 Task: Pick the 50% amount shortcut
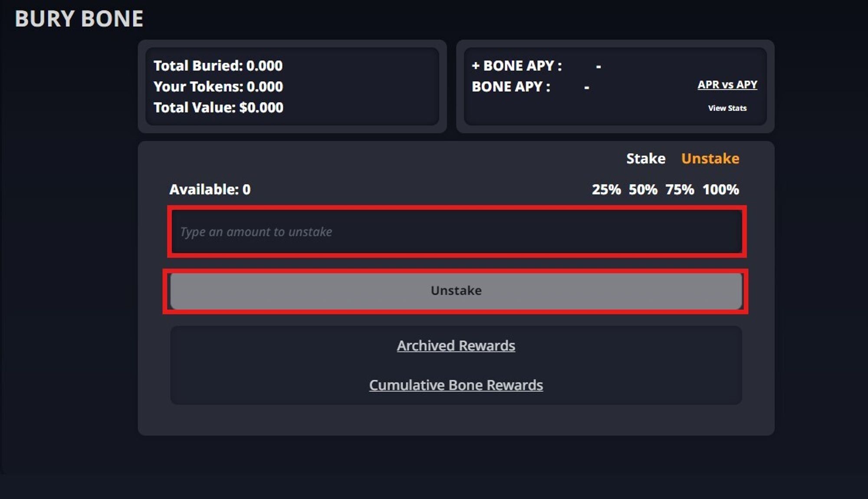643,189
